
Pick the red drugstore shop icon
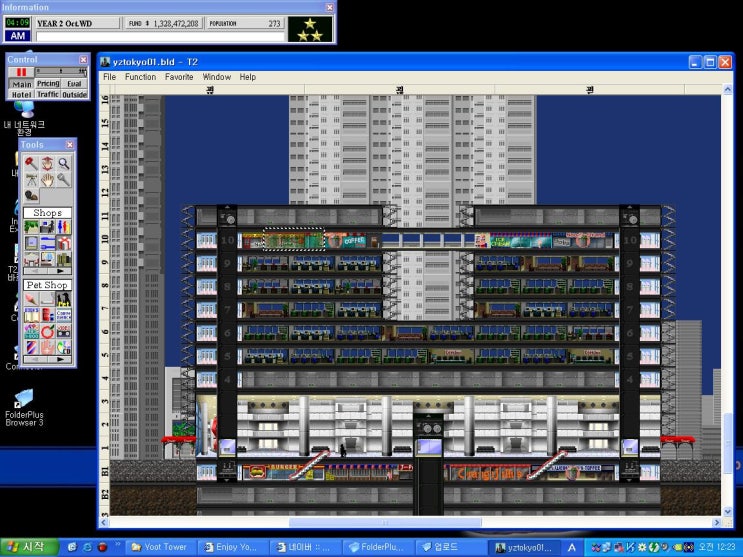(x=47, y=315)
